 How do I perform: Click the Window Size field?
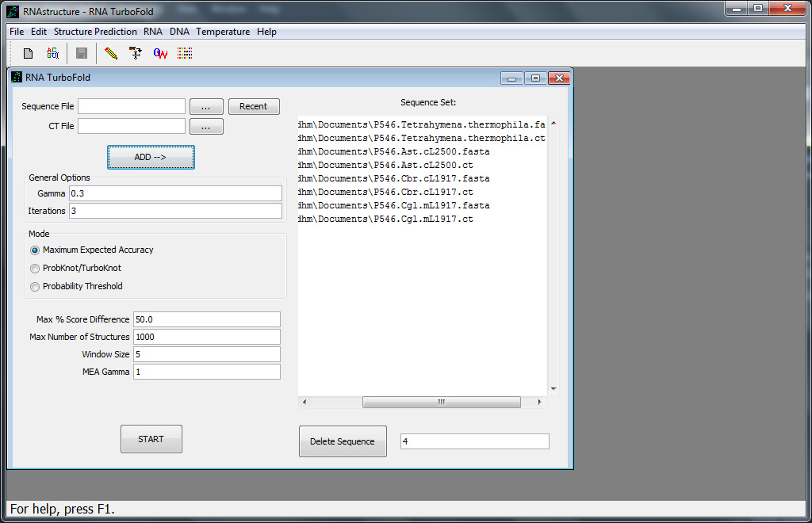click(x=207, y=354)
